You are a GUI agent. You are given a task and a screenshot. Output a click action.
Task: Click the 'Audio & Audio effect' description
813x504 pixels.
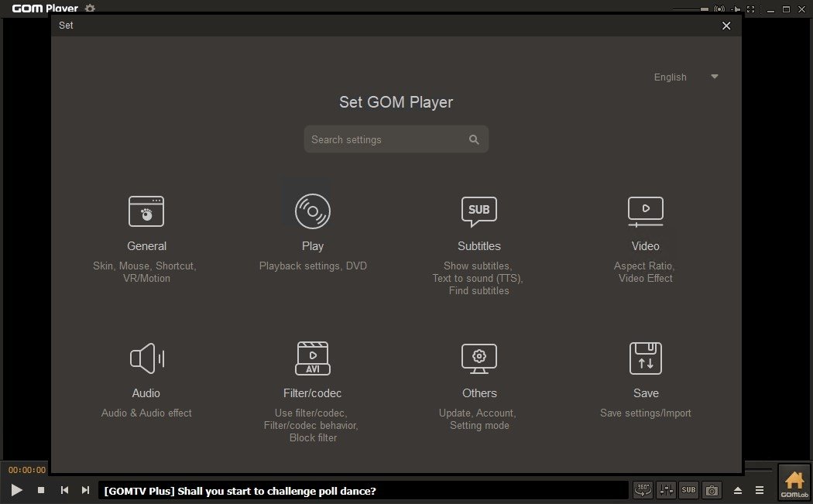tap(146, 413)
